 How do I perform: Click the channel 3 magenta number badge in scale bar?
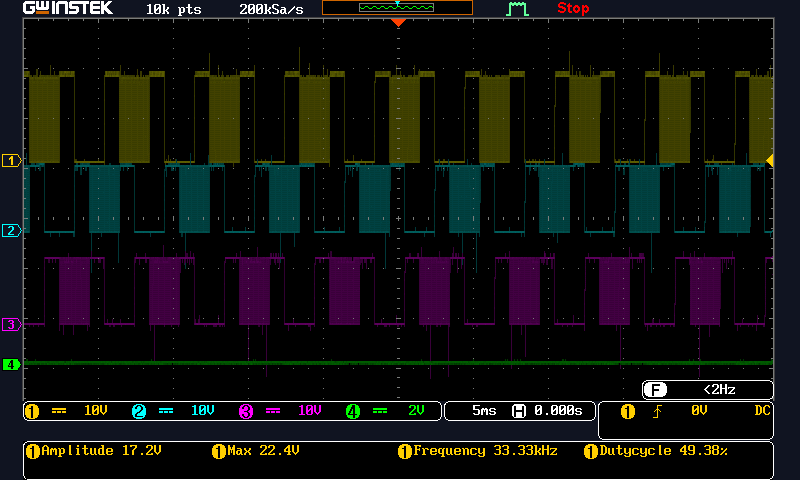246,411
